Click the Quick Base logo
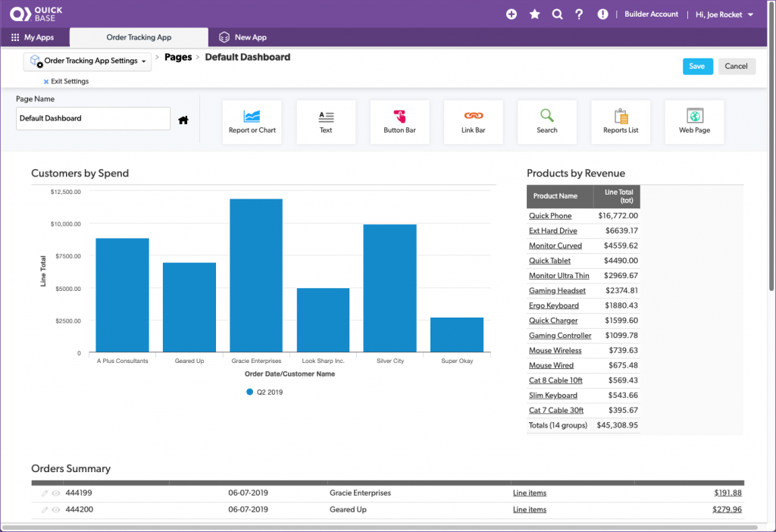The image size is (776, 532). pyautogui.click(x=36, y=14)
